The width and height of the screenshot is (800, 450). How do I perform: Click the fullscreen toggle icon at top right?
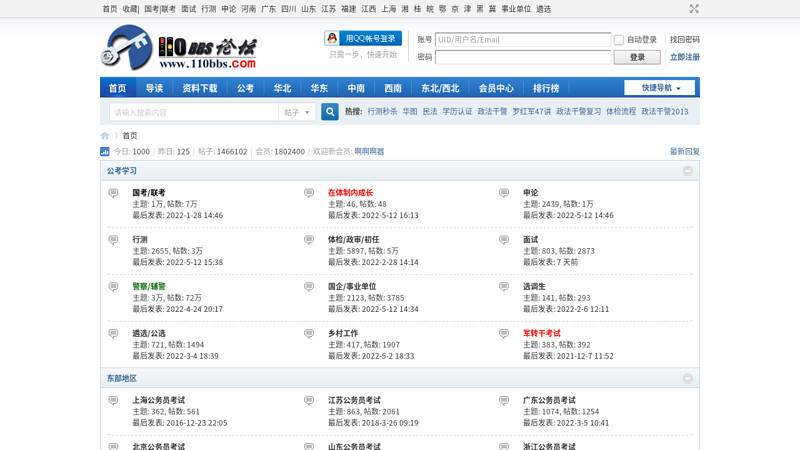(x=694, y=9)
